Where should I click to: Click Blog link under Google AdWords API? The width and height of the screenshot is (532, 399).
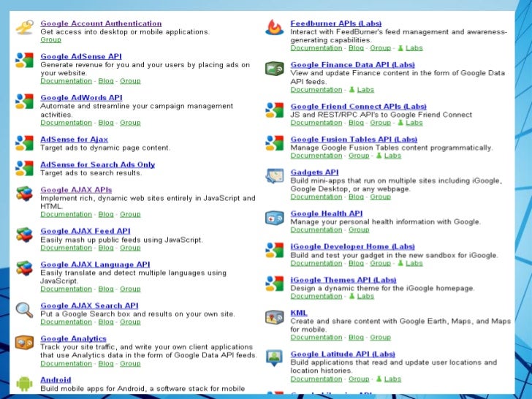106,123
